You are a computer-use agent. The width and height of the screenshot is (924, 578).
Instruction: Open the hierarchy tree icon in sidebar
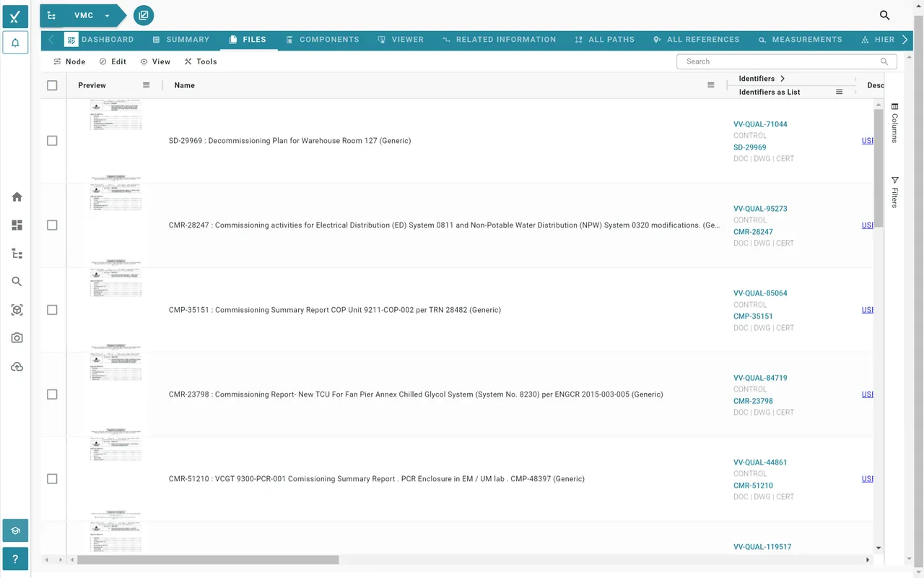17,253
